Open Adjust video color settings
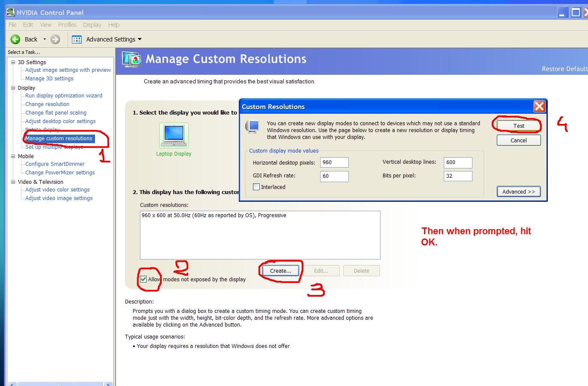The height and width of the screenshot is (386, 588). (57, 190)
